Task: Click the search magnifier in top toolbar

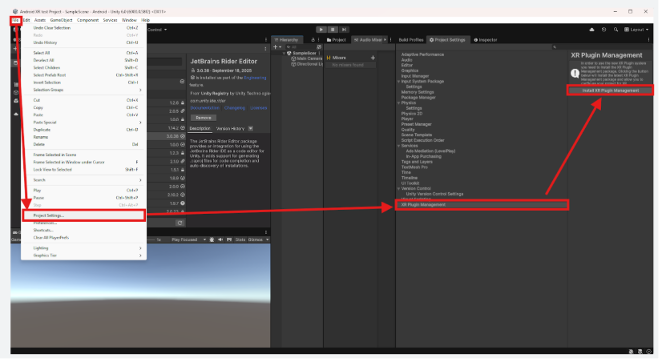Action: point(616,29)
